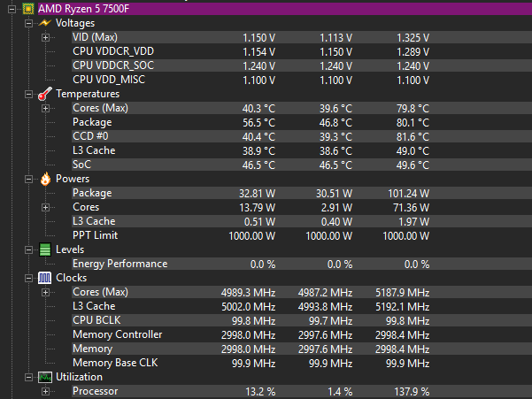Expand the Cores (Max) clocks row
This screenshot has height=399, width=532.
pos(45,292)
